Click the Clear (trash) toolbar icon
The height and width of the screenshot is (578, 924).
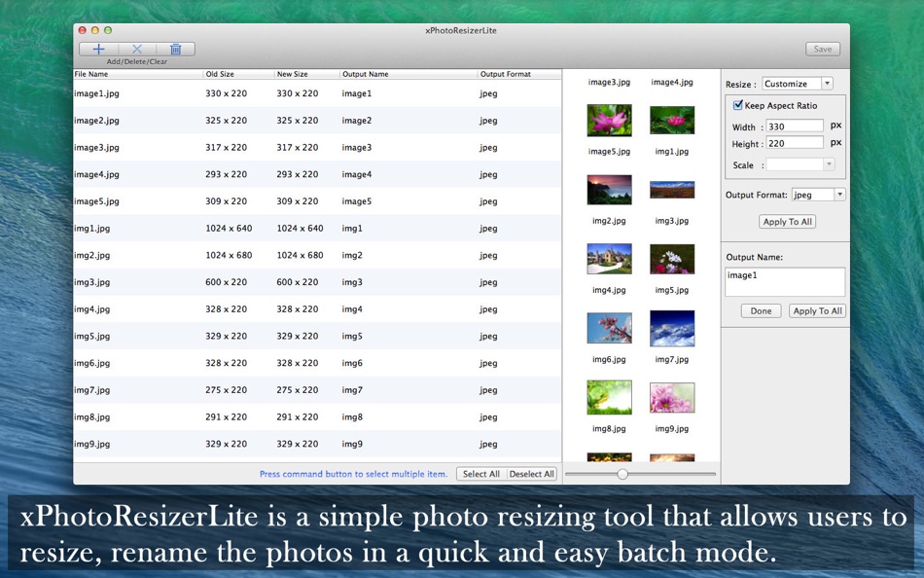pos(176,50)
